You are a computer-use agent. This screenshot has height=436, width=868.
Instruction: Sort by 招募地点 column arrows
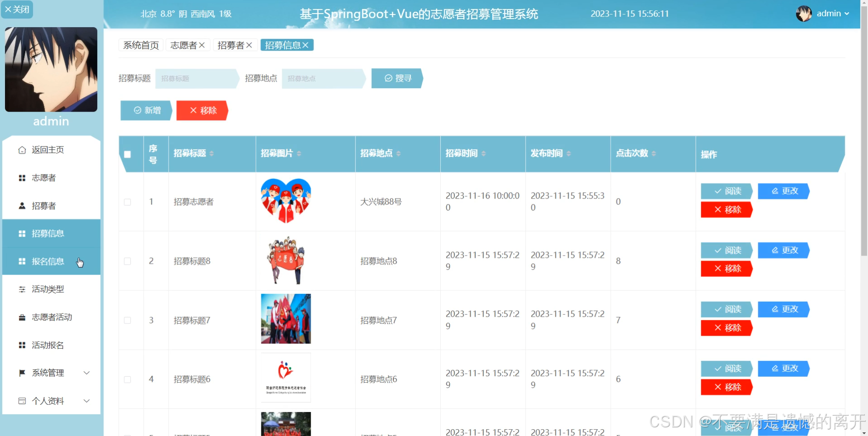(x=398, y=154)
